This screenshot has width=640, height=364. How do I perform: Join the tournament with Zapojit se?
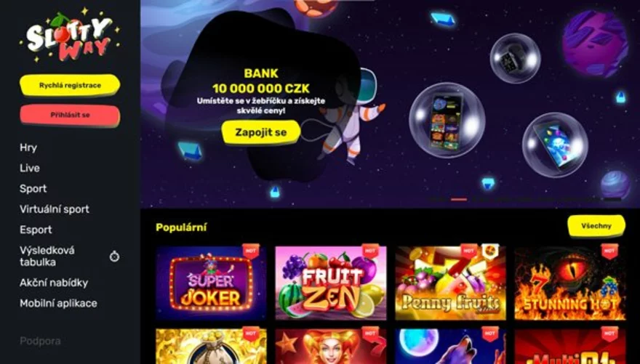(x=261, y=132)
